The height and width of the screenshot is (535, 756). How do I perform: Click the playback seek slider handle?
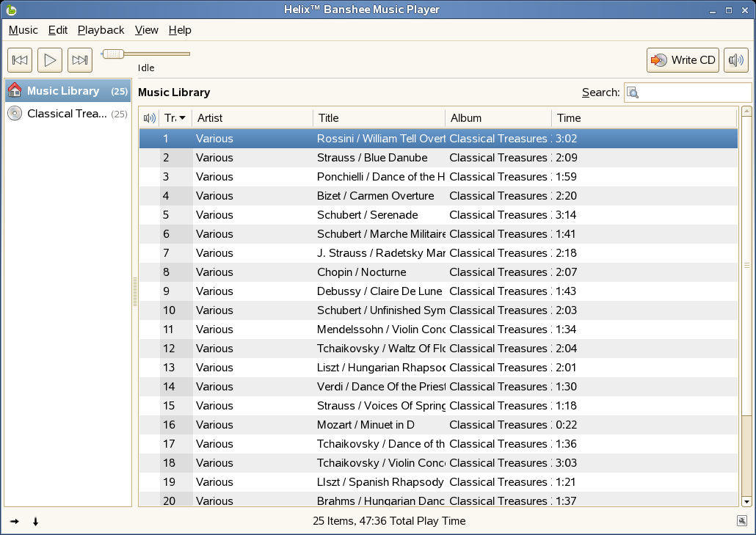pyautogui.click(x=112, y=54)
